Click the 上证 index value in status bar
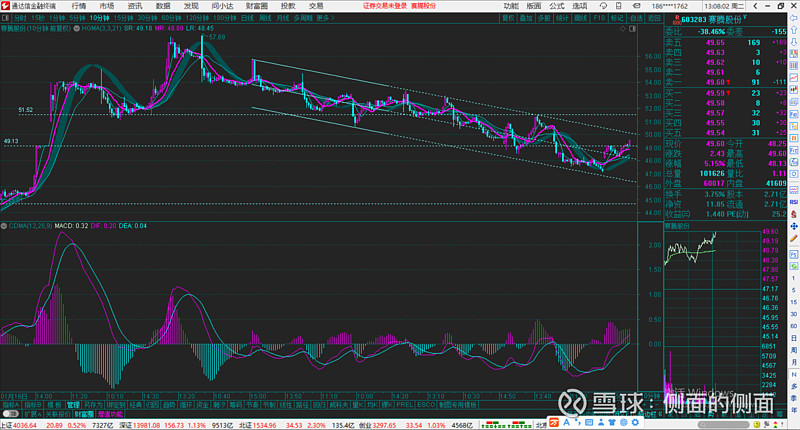The height and width of the screenshot is (430, 800). (x=24, y=425)
